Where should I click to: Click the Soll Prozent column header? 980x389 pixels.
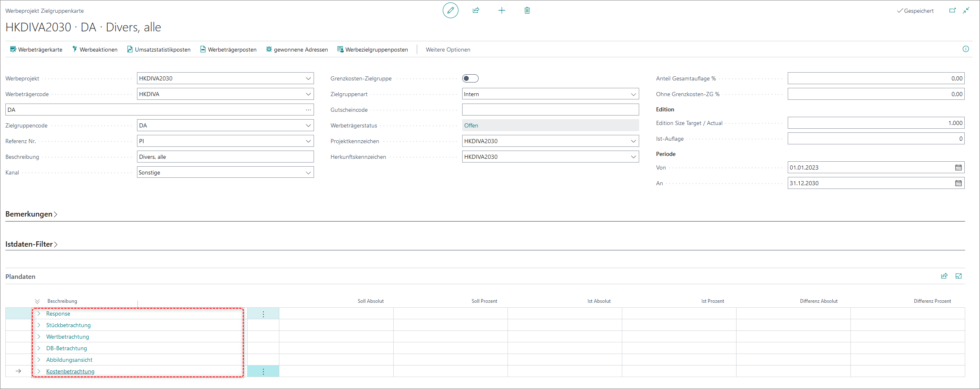pos(484,301)
